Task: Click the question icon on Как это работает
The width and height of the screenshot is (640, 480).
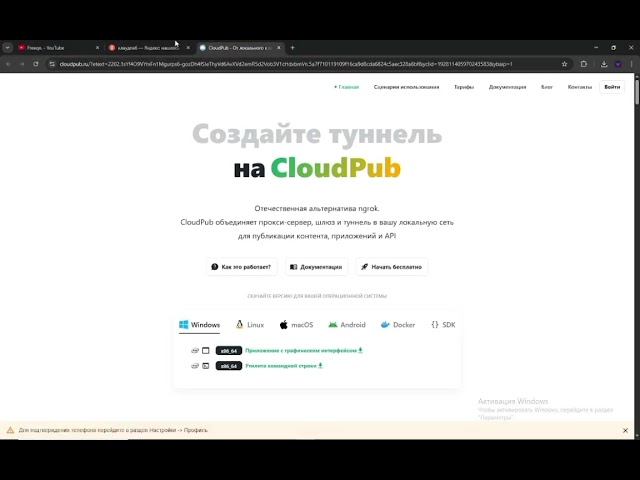Action: 215,267
